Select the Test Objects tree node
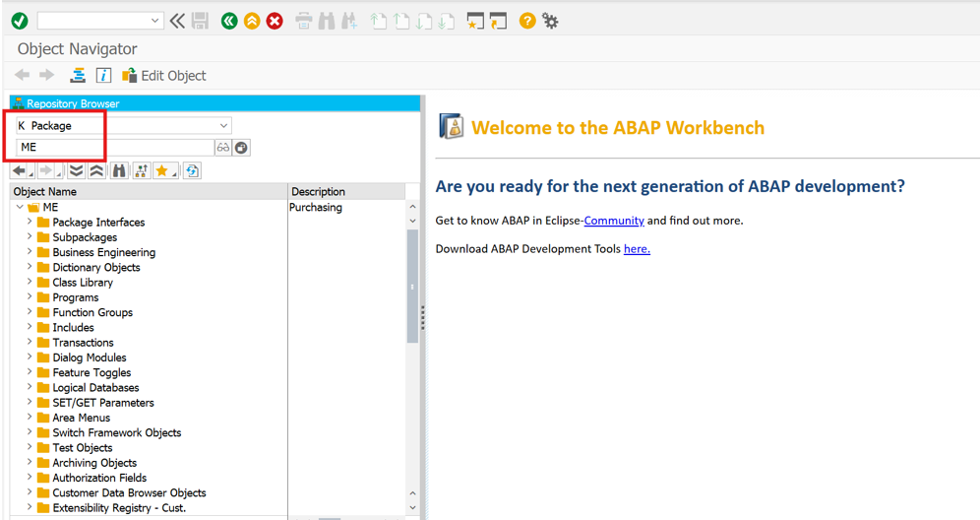This screenshot has height=520, width=980. (x=83, y=447)
